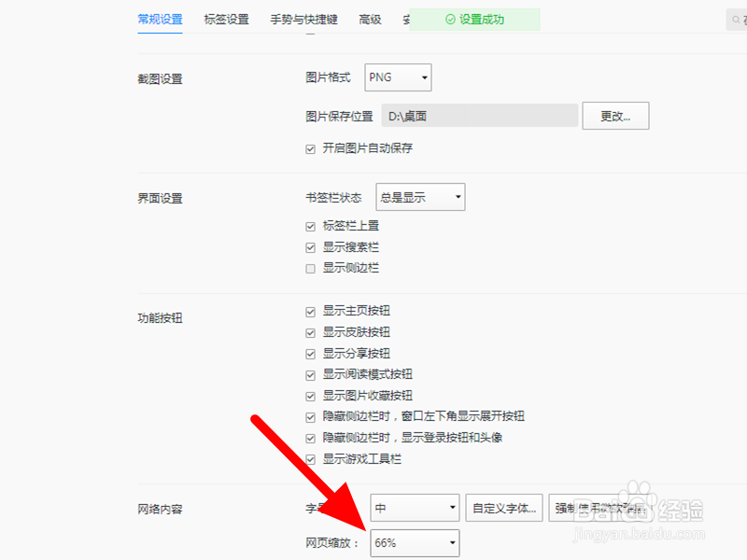The height and width of the screenshot is (560, 747).
Task: Select the 高级 settings tab
Action: click(x=372, y=18)
